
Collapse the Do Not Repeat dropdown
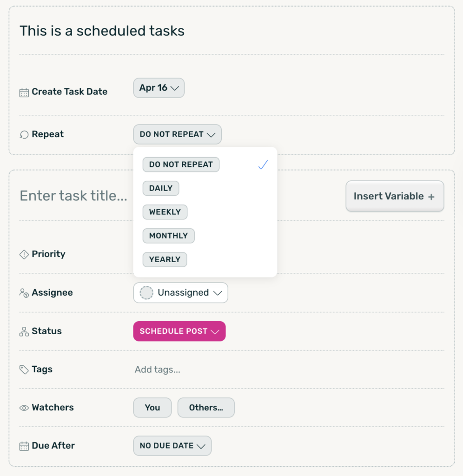[x=177, y=134]
